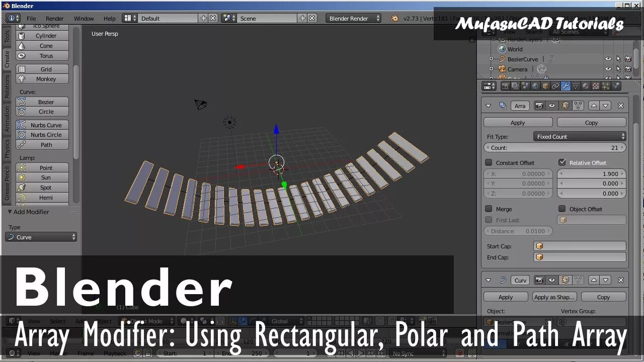Screen dimensions: 644x362
Task: Click the Array Count value field
Action: click(555, 148)
